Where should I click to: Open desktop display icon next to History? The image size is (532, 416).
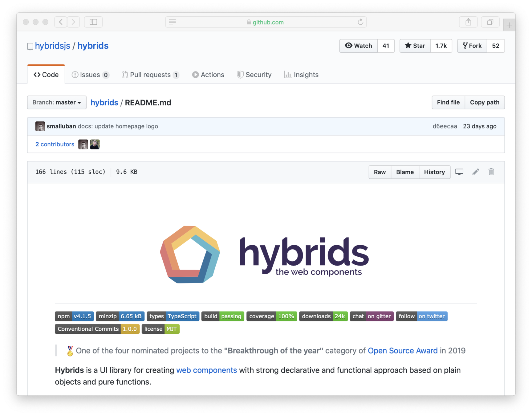tap(459, 172)
